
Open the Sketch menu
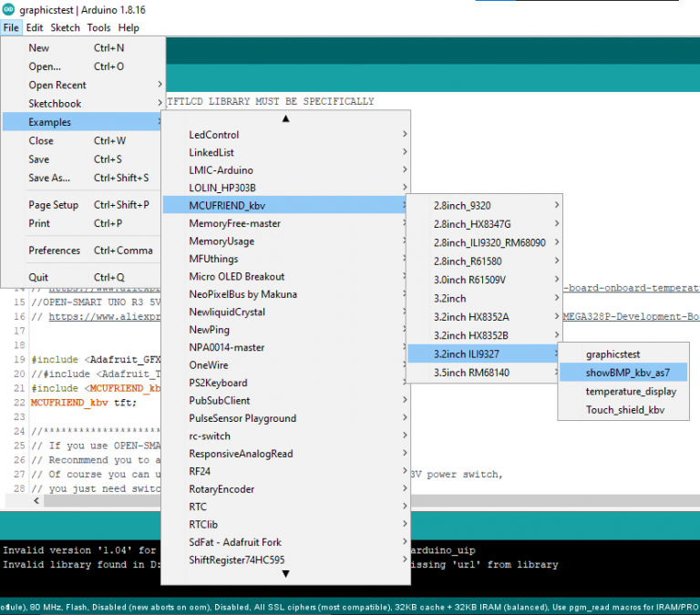(65, 28)
